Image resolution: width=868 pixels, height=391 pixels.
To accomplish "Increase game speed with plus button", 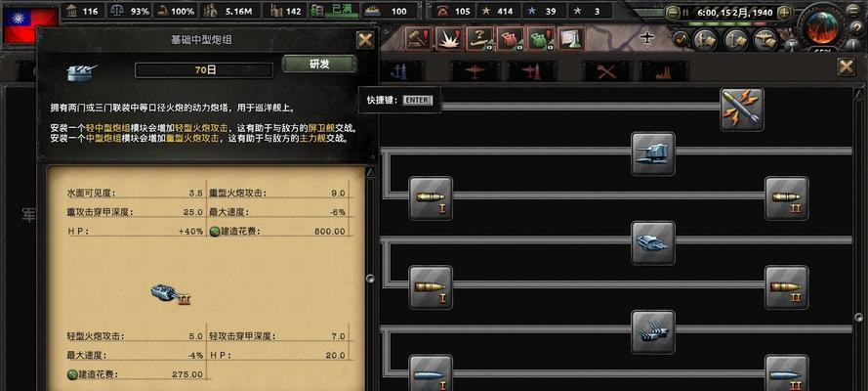I will pyautogui.click(x=785, y=12).
